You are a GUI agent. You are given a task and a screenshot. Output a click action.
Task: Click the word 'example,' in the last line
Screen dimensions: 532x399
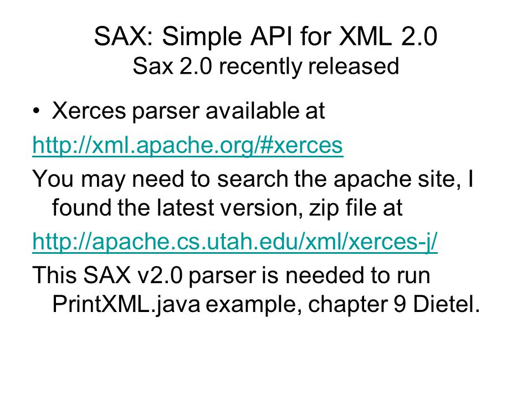point(254,304)
